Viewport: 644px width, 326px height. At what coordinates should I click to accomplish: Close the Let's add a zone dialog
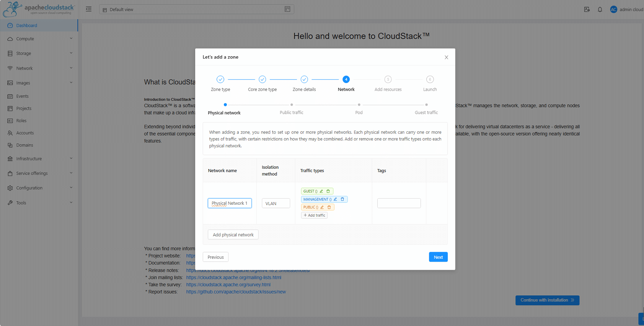(x=446, y=57)
